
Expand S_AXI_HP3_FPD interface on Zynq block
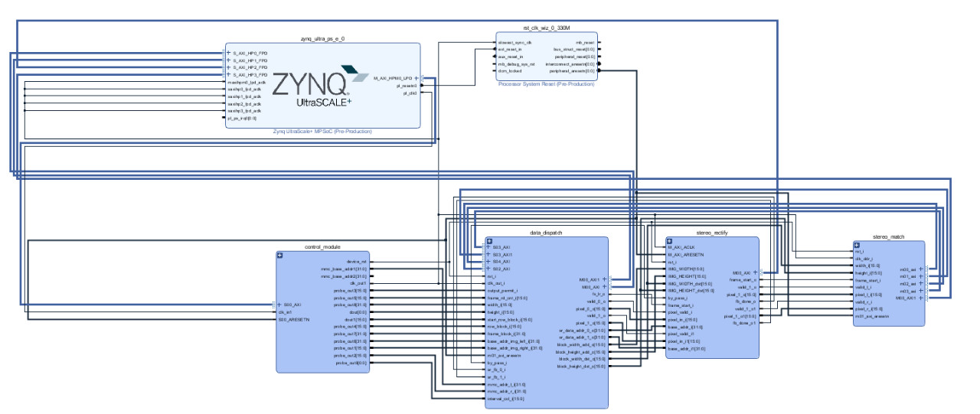tap(228, 74)
